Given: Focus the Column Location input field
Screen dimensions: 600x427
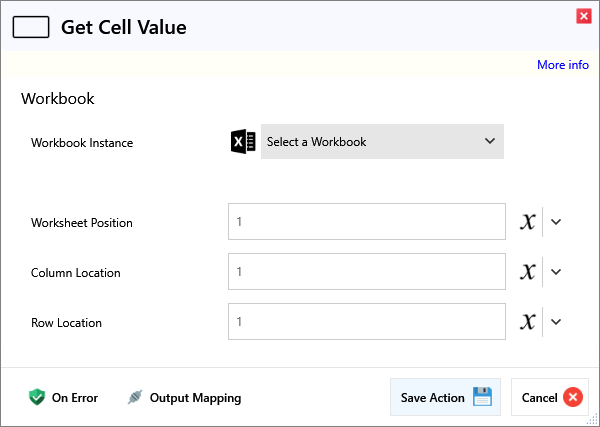Looking at the screenshot, I should pos(366,272).
